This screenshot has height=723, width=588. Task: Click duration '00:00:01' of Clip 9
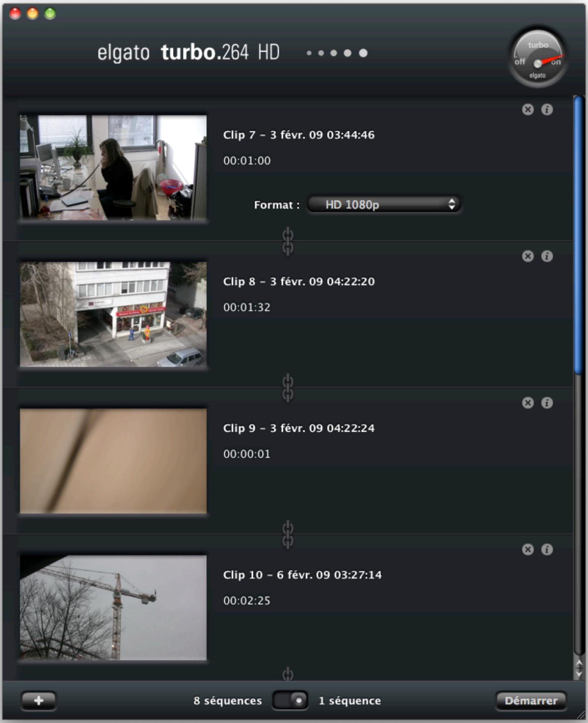point(247,454)
